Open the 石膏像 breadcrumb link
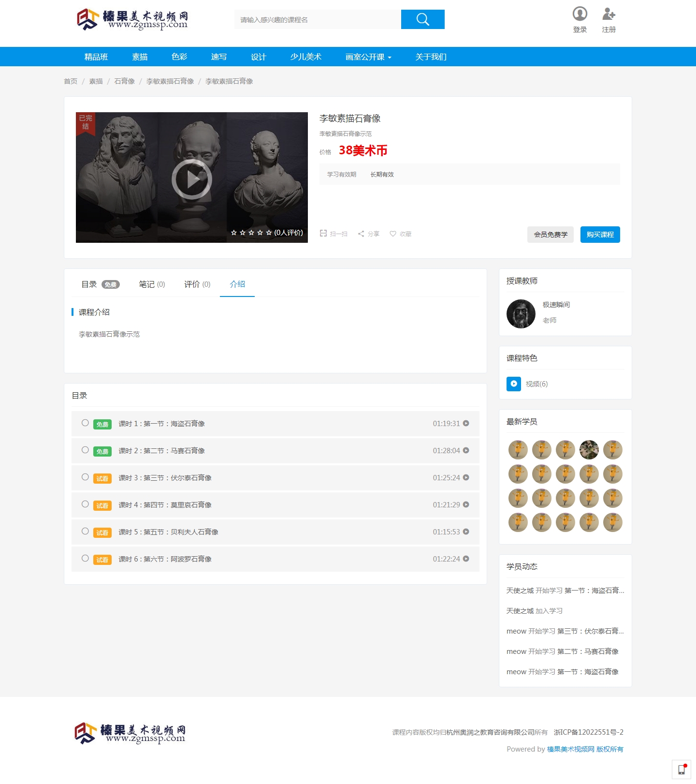 click(x=124, y=81)
